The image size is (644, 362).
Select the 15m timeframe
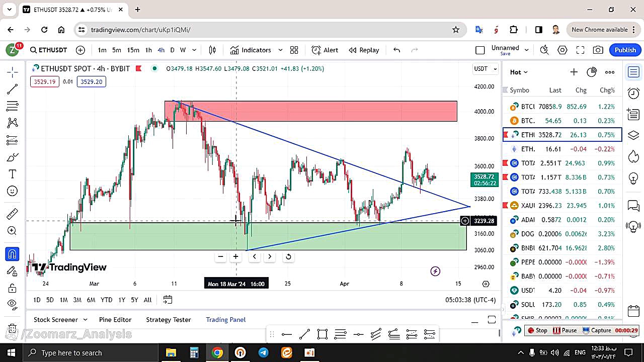133,50
